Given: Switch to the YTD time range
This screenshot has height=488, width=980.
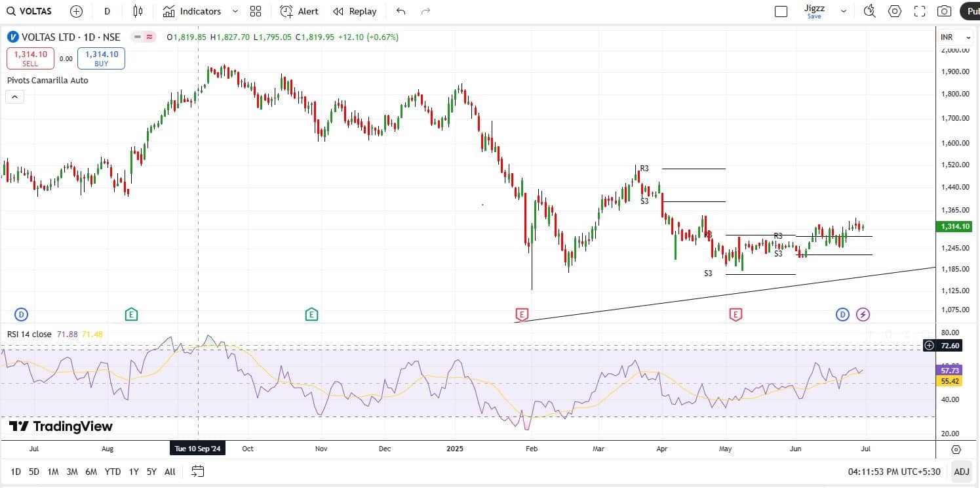Looking at the screenshot, I should pos(113,471).
